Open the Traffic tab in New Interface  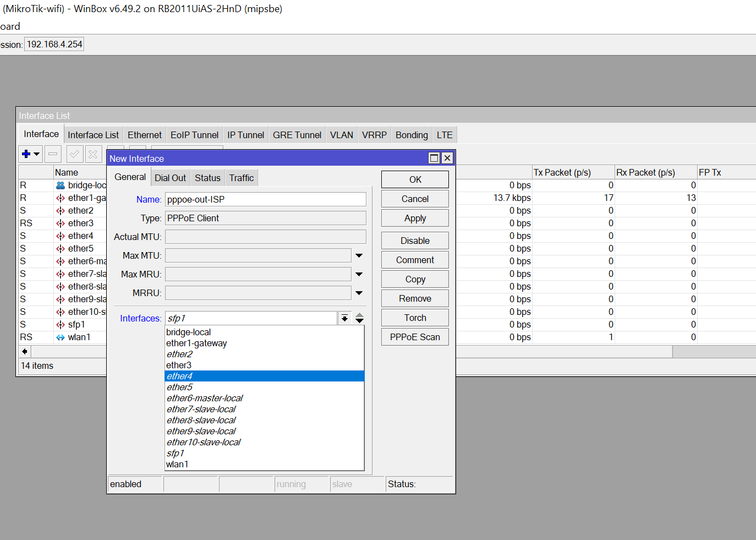coord(242,178)
